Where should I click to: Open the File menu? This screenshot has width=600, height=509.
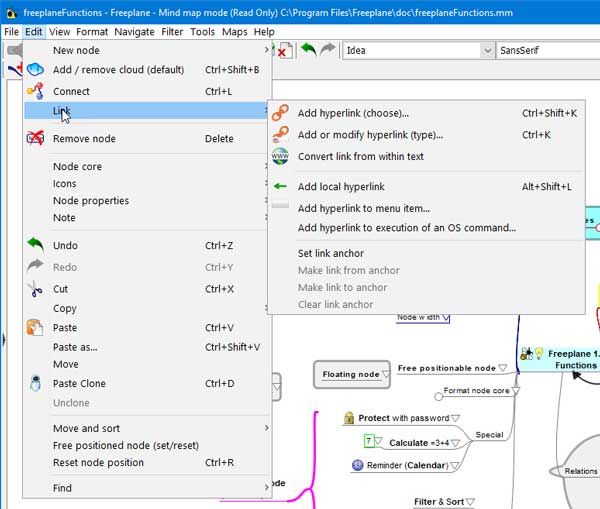pyautogui.click(x=11, y=32)
